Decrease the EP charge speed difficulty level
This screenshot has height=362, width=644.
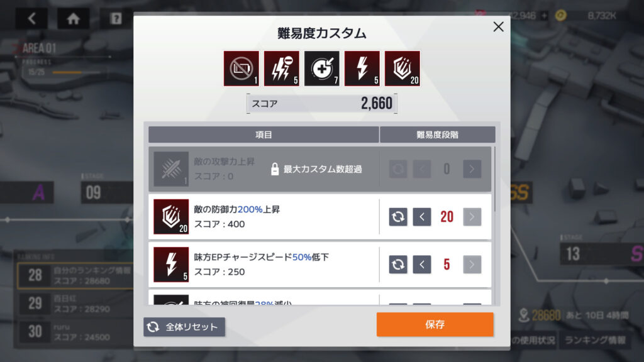(422, 265)
